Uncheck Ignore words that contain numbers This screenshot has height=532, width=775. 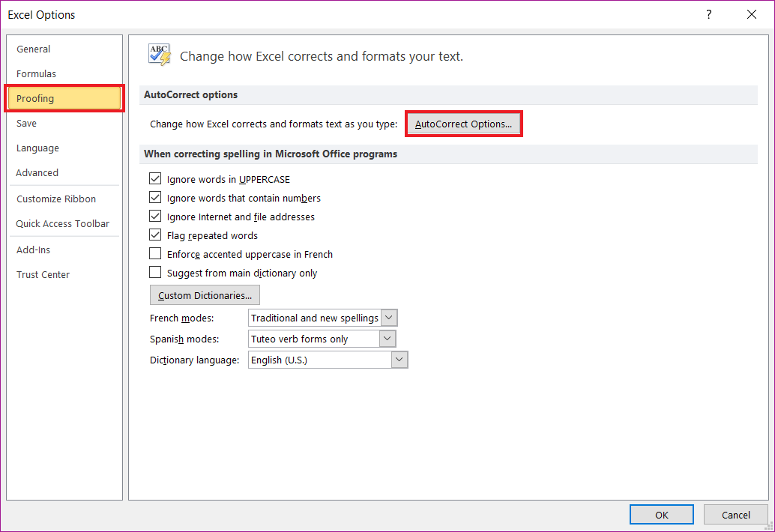[x=155, y=197]
